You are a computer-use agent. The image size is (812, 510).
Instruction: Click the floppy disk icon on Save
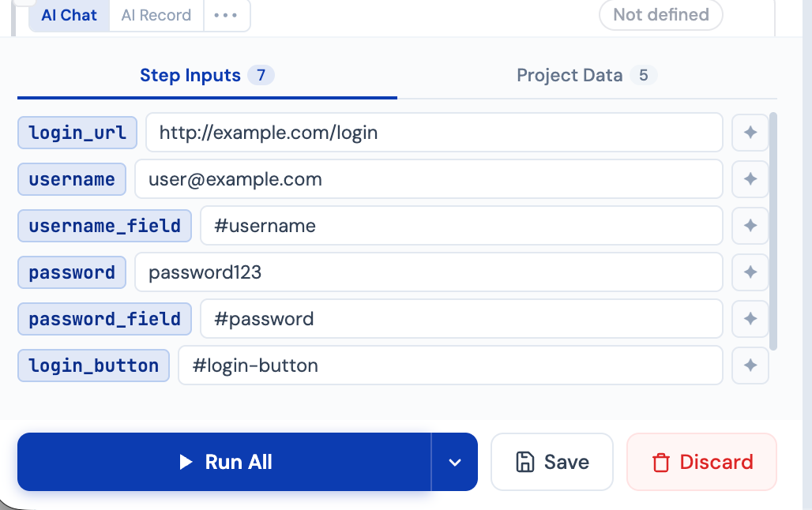pos(524,462)
